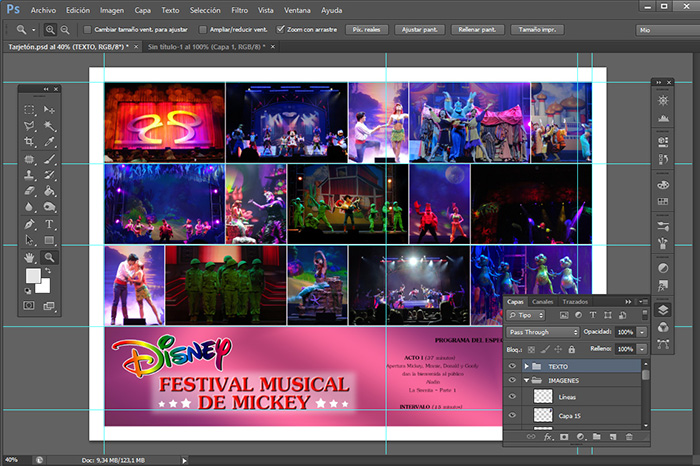Open the Layers panel from dock
700x466 pixels.
663,310
